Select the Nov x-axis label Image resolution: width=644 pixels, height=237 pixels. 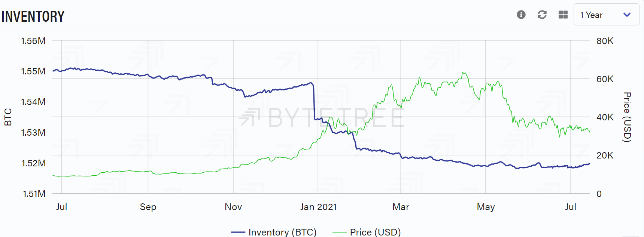233,207
